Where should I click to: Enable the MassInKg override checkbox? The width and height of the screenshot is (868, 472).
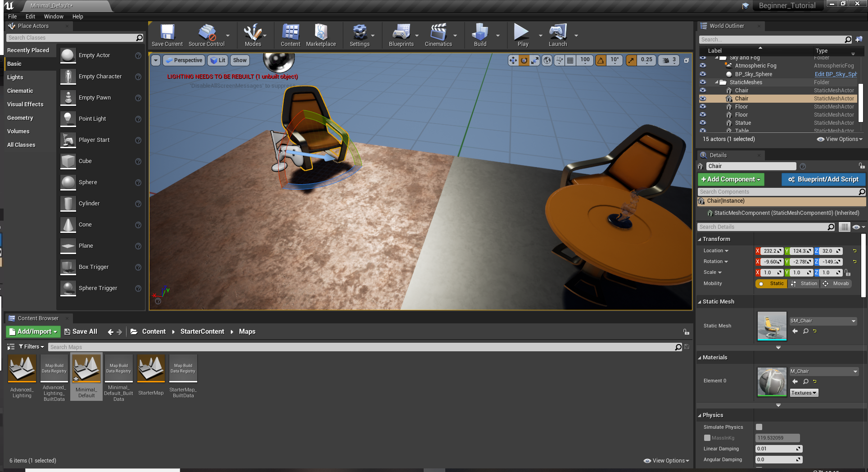[707, 438]
